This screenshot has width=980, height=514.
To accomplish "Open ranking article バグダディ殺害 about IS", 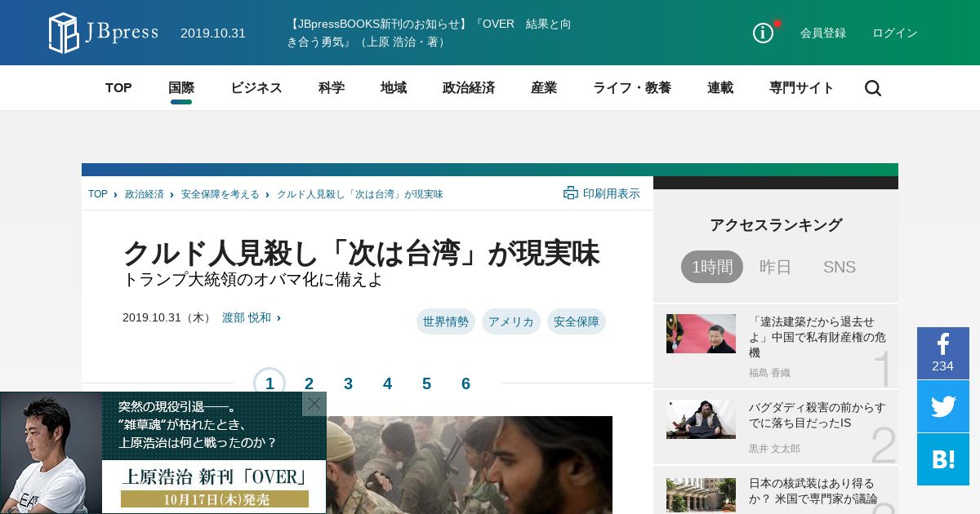I will coord(817,414).
